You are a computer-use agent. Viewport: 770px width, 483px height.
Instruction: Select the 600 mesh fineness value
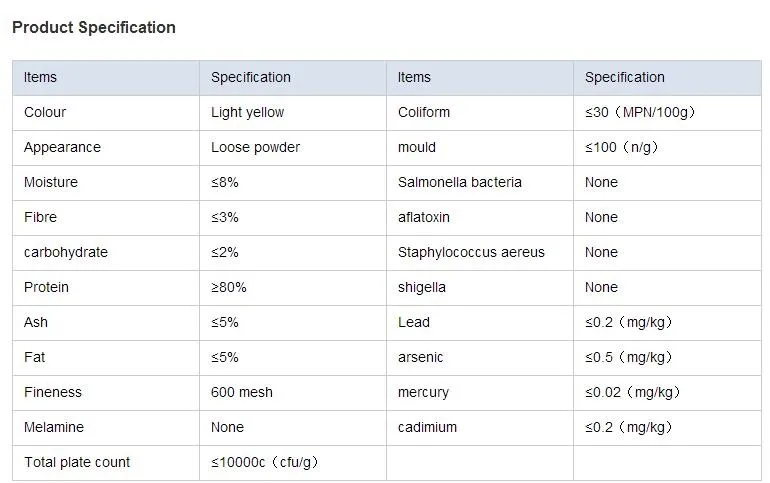(242, 392)
